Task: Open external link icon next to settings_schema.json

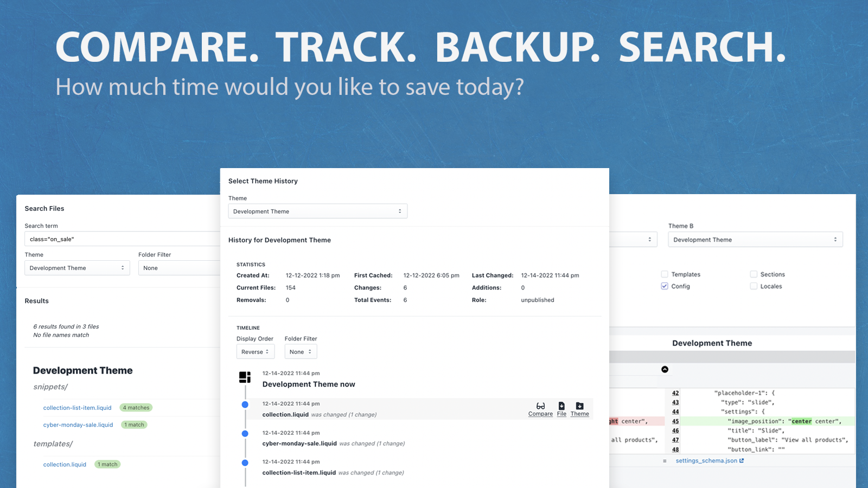Action: coord(742,461)
